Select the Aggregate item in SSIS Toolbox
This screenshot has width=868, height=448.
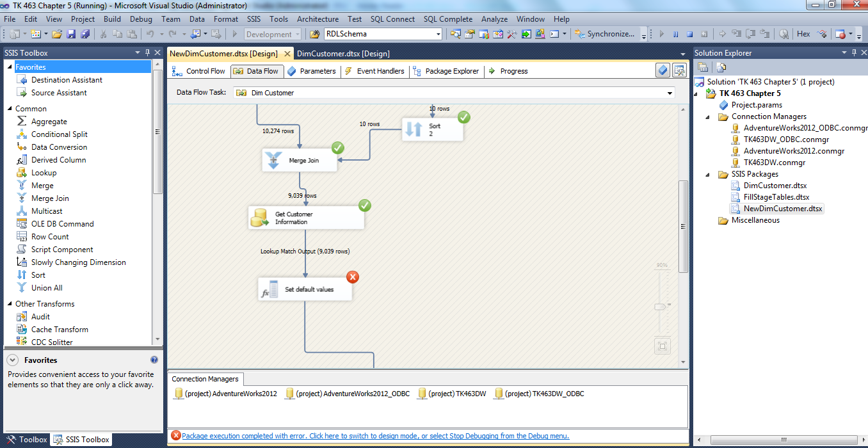49,122
